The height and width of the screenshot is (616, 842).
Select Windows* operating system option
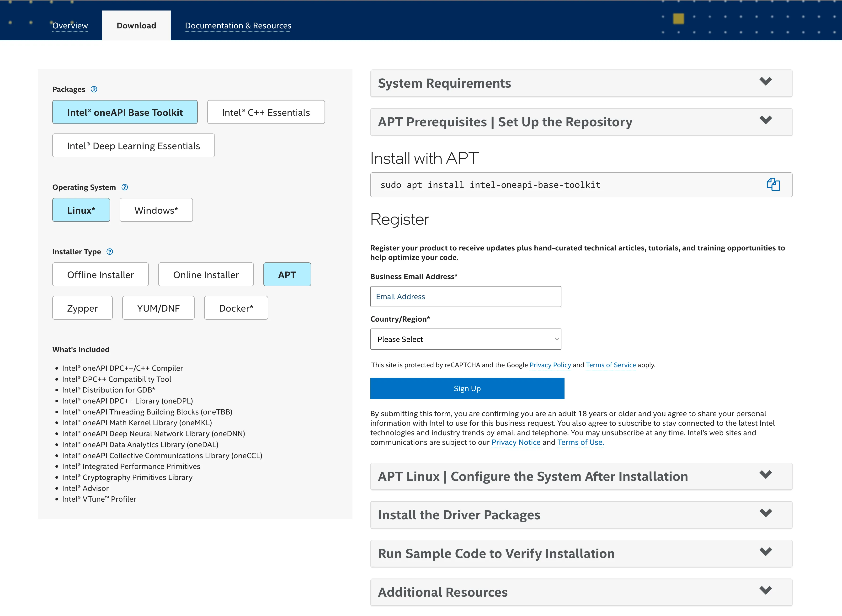click(x=156, y=210)
